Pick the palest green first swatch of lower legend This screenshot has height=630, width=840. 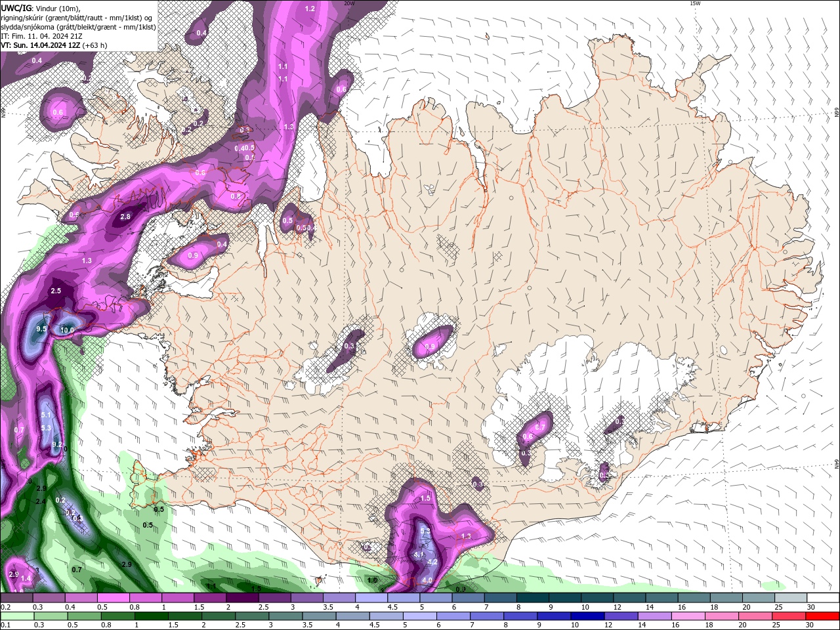coord(16,616)
